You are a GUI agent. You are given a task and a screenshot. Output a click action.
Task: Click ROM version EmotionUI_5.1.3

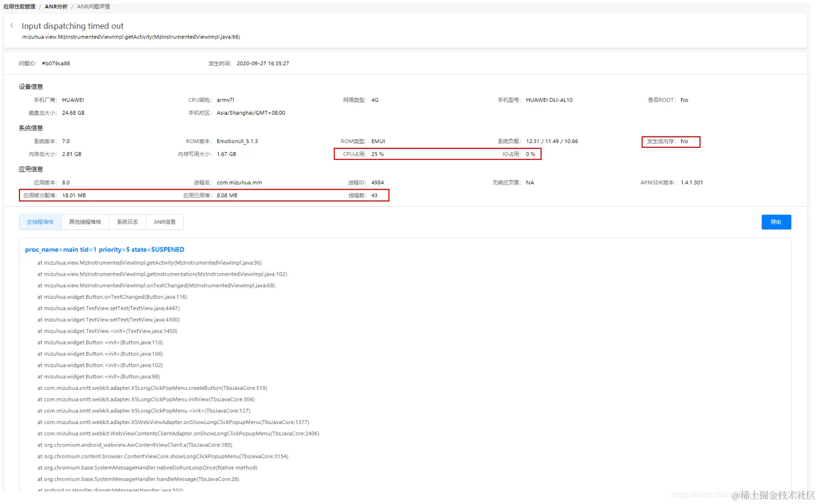[x=237, y=142]
